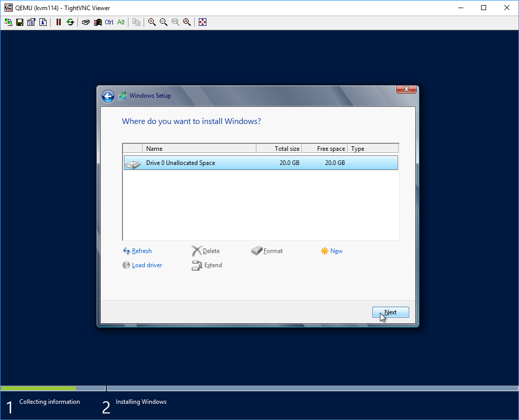Click the Total size column header
Viewport: 519px width, 420px height.
(279, 148)
